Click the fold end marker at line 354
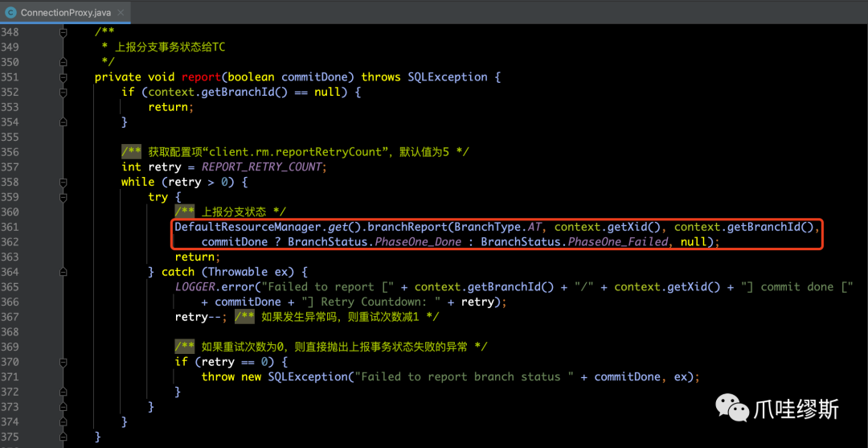Viewport: 868px width, 448px height. tap(63, 121)
